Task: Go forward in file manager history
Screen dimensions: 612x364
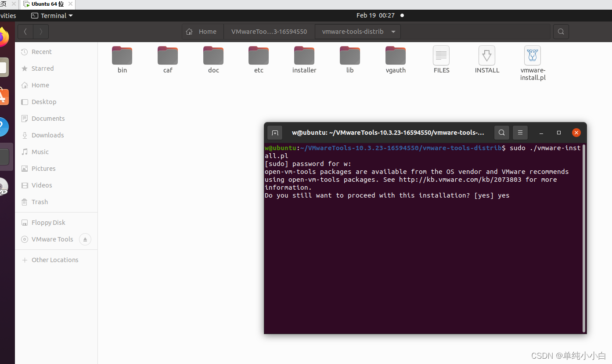Action: [x=41, y=32]
